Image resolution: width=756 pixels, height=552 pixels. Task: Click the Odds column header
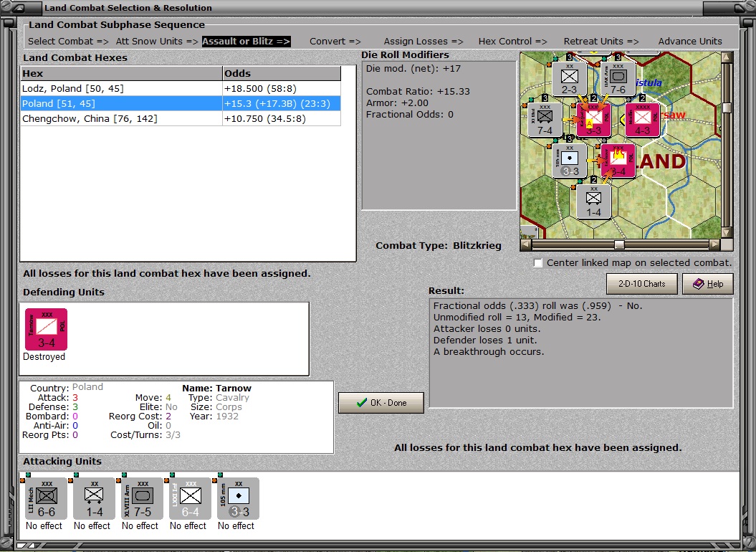281,73
